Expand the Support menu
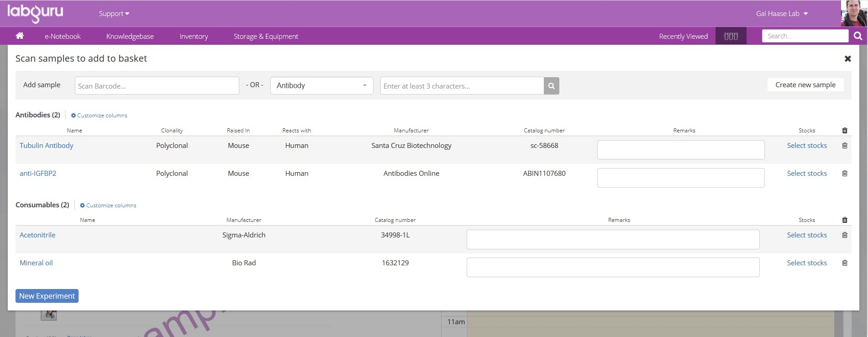 click(x=114, y=14)
